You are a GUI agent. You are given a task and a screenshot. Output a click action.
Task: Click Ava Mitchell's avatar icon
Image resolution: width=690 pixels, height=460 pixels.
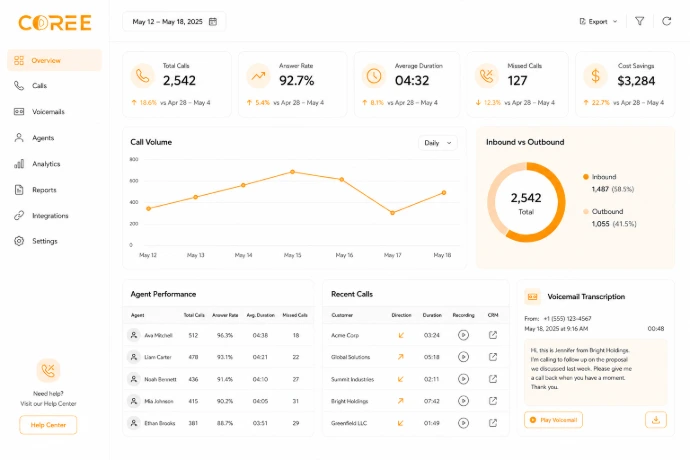click(133, 335)
